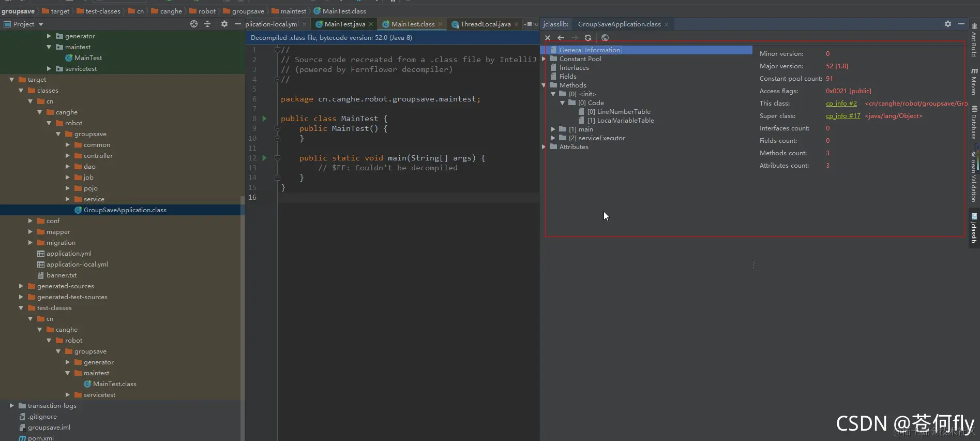This screenshot has height=441, width=980.
Task: Click the test-classes breadcrumb
Action: point(102,11)
